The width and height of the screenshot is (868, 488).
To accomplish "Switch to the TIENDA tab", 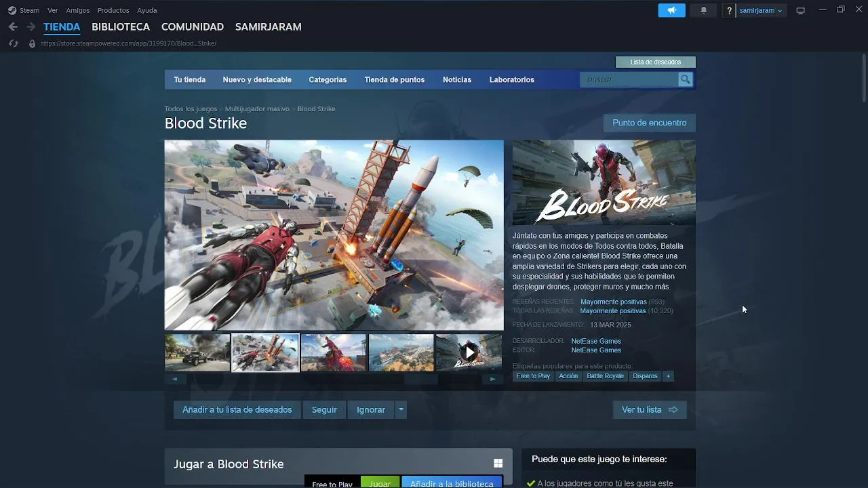I will 62,26.
